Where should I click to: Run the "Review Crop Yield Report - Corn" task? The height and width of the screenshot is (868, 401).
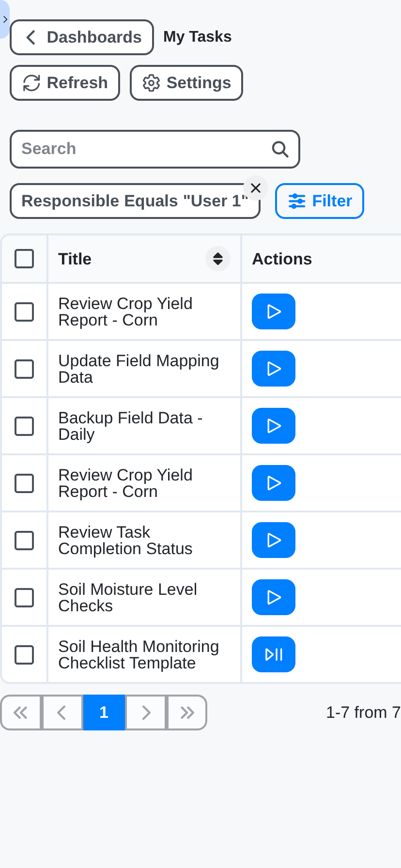(x=273, y=311)
